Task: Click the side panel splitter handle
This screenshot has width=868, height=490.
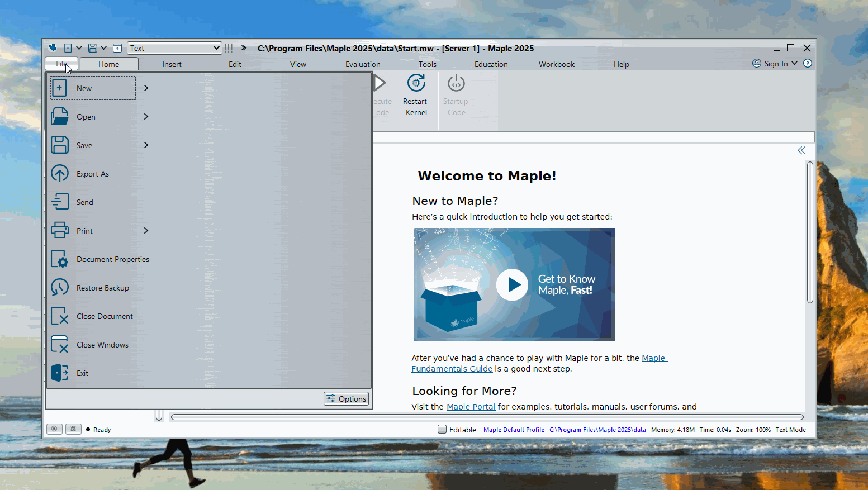Action: click(x=159, y=415)
